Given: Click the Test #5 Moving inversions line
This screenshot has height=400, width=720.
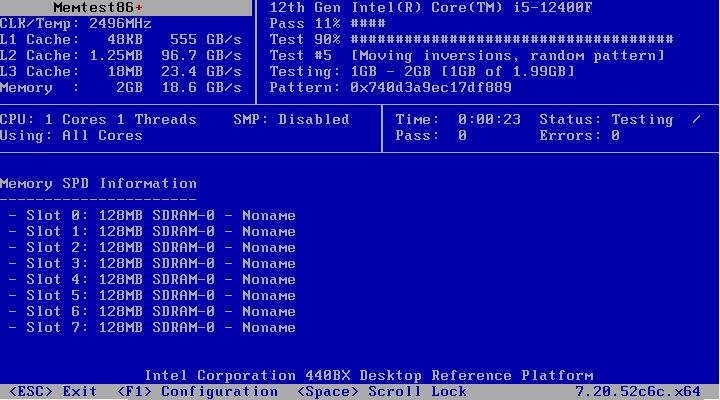Looking at the screenshot, I should (467, 56).
